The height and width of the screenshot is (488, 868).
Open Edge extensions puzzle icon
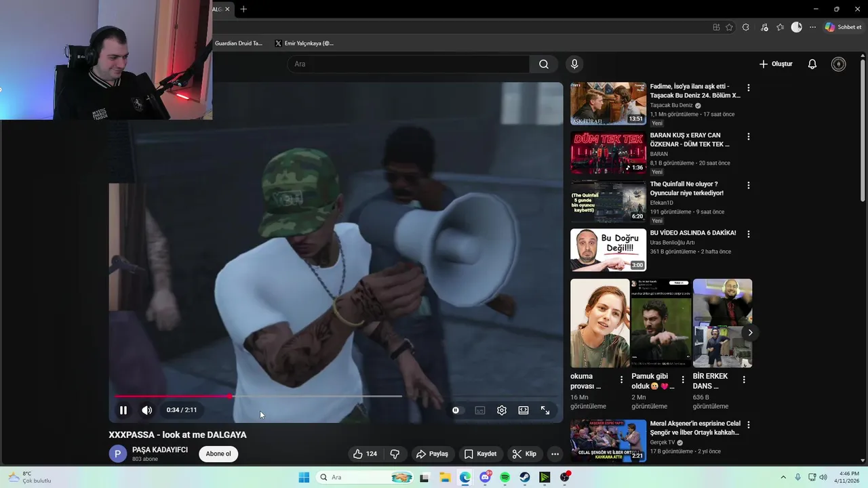click(746, 27)
